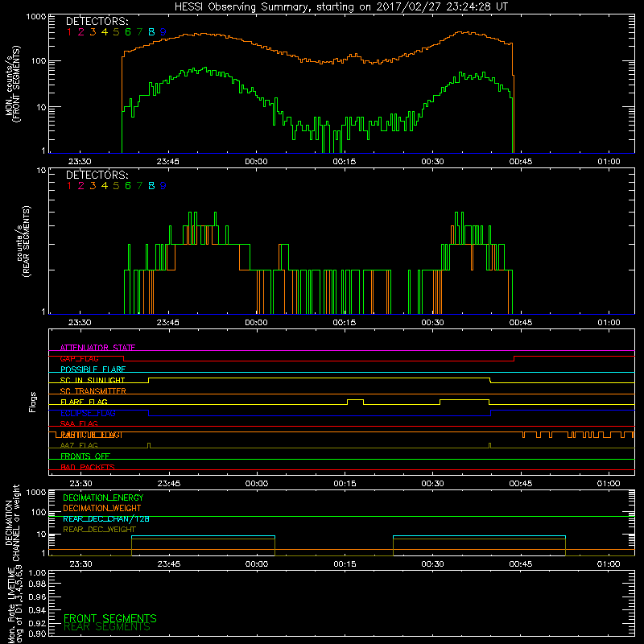This screenshot has width=644, height=644.
Task: Click the POSSIBLE_FLARE flag label
Action: [93, 369]
